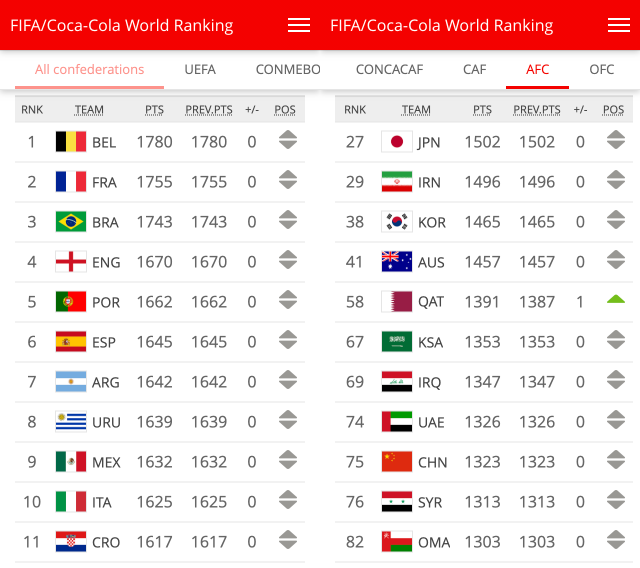Click the RNK header in left table
Screen dimensions: 640x568
[32, 109]
